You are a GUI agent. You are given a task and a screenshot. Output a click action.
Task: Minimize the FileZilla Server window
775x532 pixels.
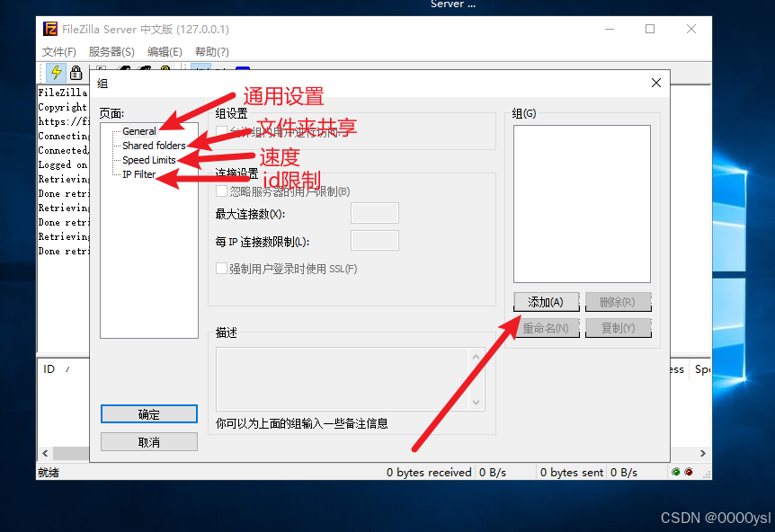[x=610, y=29]
